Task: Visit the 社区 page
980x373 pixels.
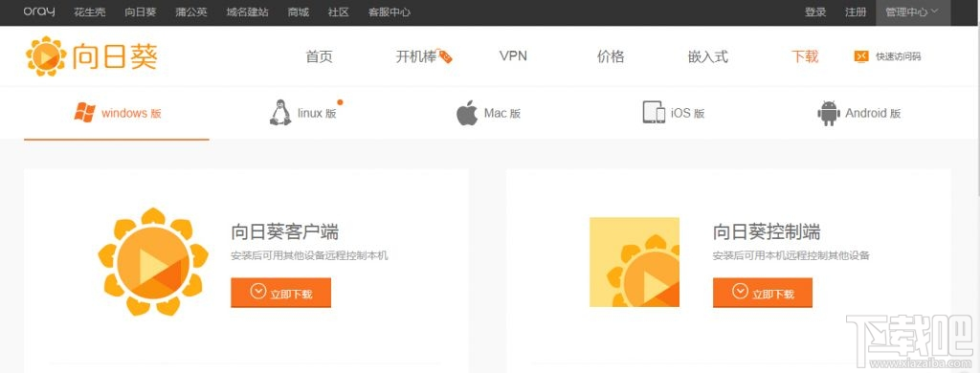Action: 338,11
